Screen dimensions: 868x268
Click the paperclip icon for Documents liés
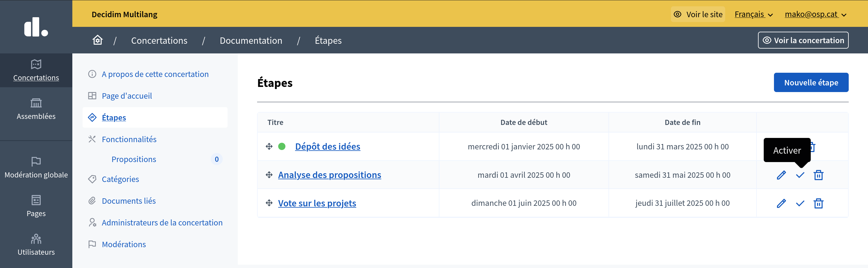(x=92, y=201)
